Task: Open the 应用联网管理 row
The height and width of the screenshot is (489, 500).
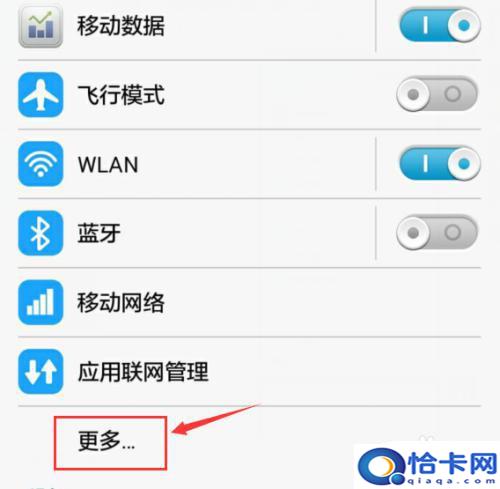Action: coord(249,371)
